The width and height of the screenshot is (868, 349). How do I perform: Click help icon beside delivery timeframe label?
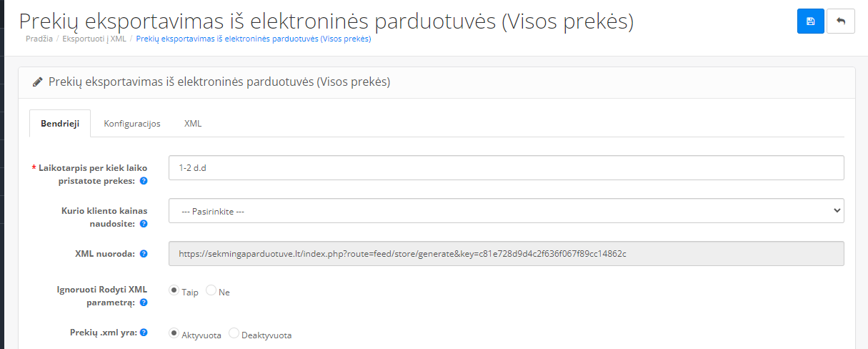click(144, 181)
